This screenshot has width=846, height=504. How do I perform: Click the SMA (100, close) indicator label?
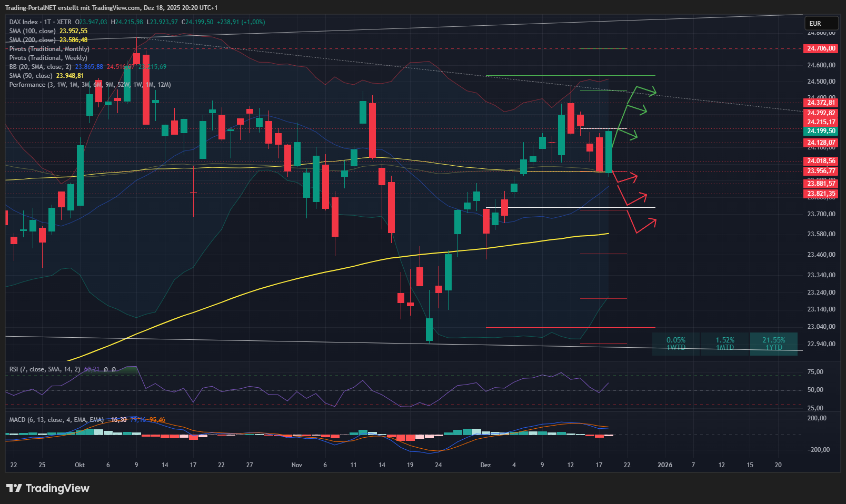[x=32, y=31]
